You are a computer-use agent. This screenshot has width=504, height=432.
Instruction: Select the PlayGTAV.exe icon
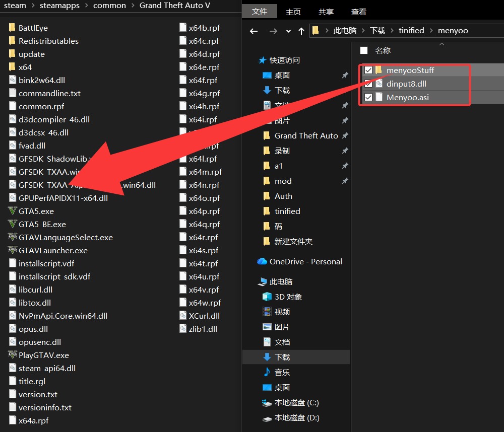[x=13, y=355]
